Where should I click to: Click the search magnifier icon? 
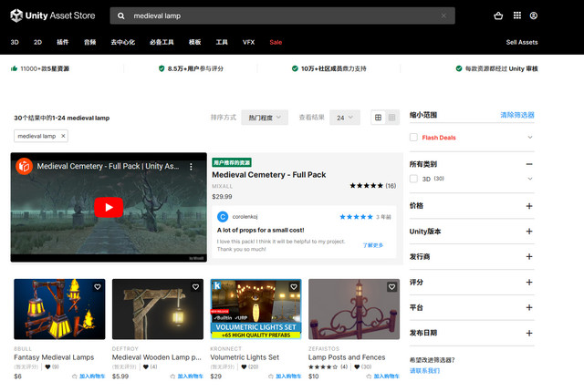pos(121,16)
